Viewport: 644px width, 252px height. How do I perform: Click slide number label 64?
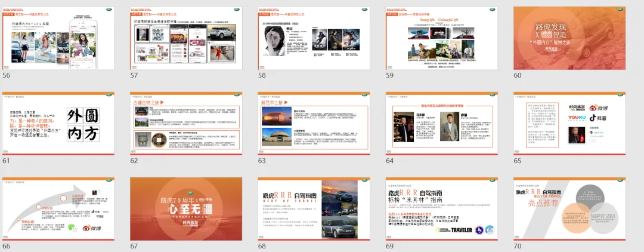tap(390, 161)
